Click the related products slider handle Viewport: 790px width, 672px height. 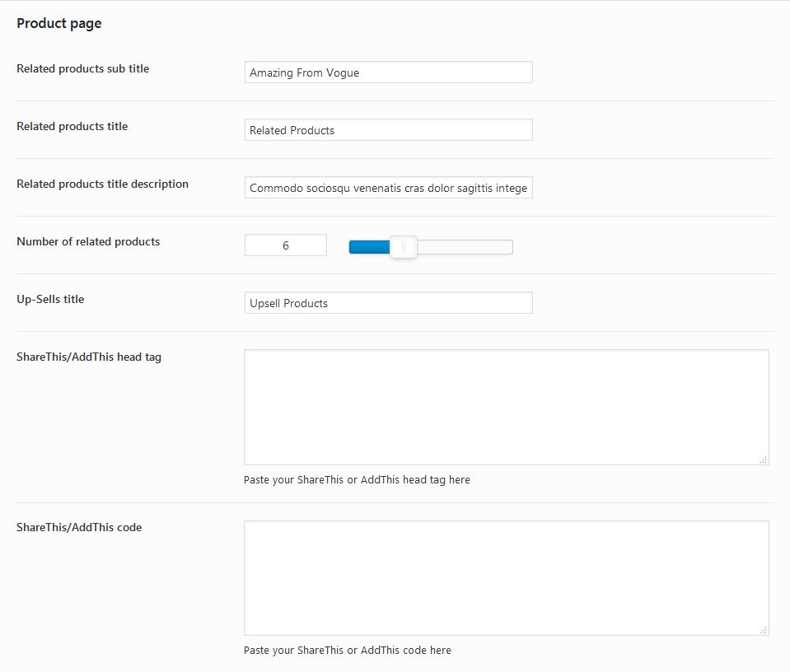404,247
